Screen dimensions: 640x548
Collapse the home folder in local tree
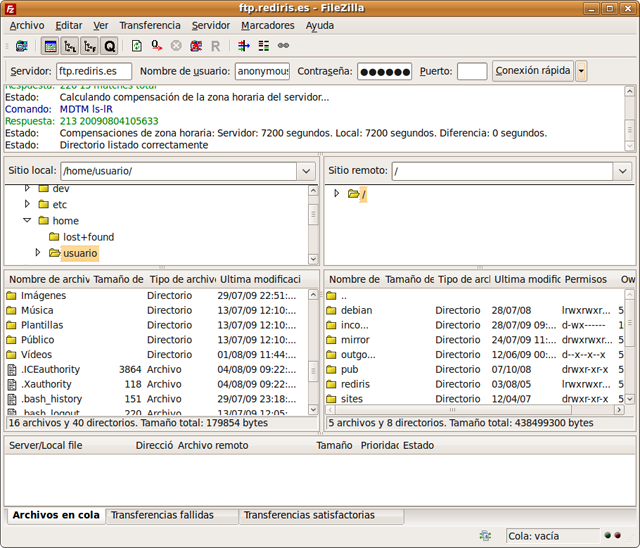pyautogui.click(x=27, y=220)
